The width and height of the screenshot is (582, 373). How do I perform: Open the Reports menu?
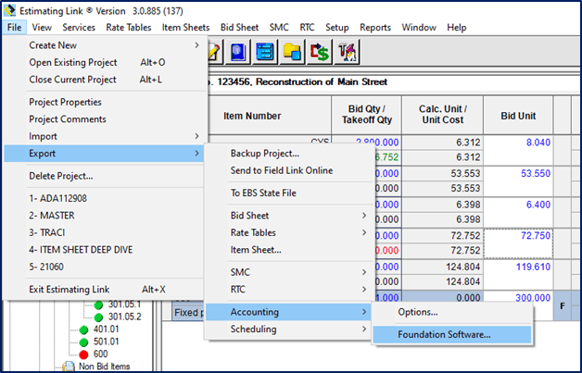click(375, 27)
